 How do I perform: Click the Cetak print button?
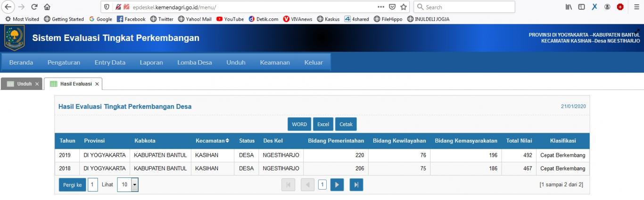[x=346, y=124]
